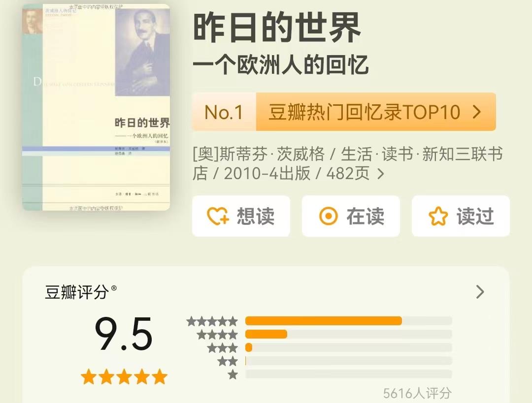532x403 pixels.
Task: Mark the book as 在读
Action: pyautogui.click(x=351, y=216)
